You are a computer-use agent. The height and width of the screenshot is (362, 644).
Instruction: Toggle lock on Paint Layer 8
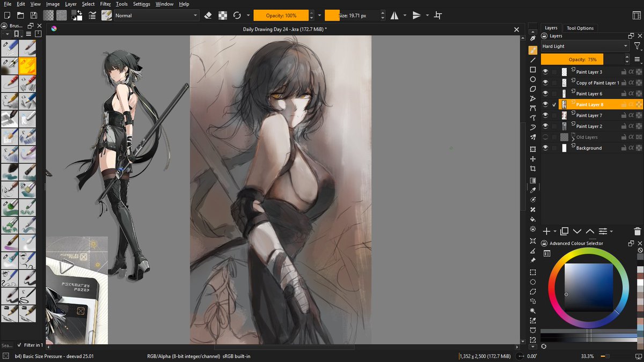click(624, 105)
